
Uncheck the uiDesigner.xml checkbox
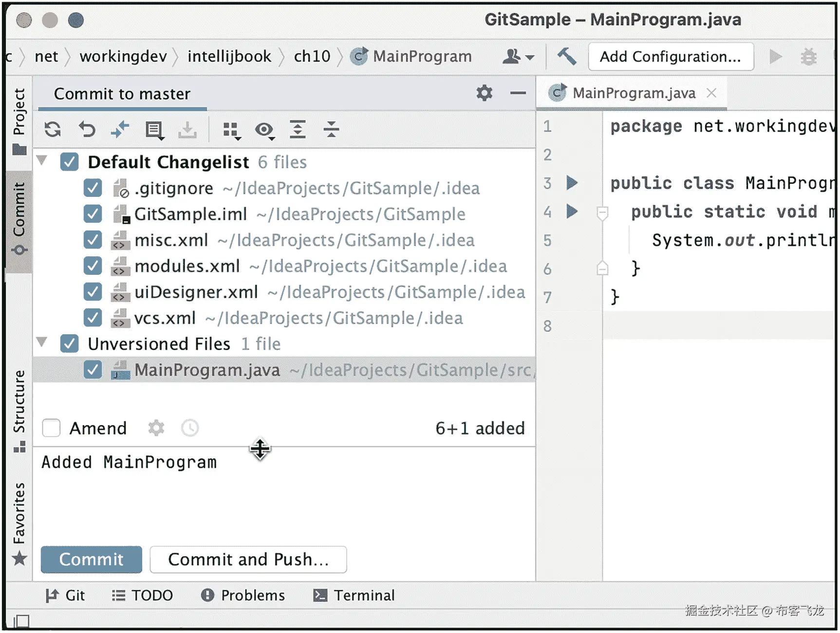[x=93, y=292]
